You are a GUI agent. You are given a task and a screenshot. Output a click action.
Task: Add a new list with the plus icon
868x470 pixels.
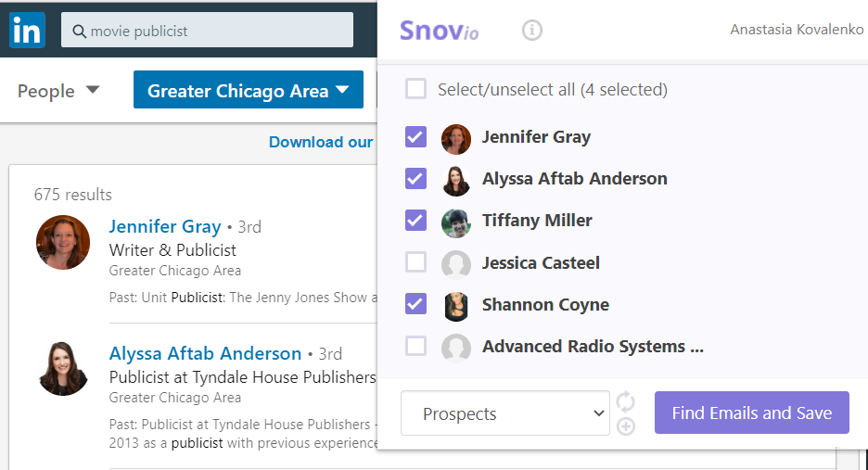(626, 426)
